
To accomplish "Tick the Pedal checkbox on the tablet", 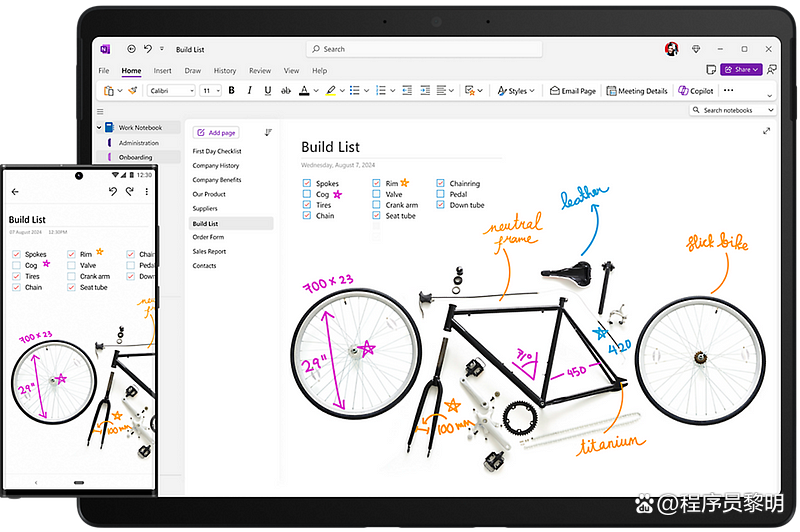I will (441, 195).
